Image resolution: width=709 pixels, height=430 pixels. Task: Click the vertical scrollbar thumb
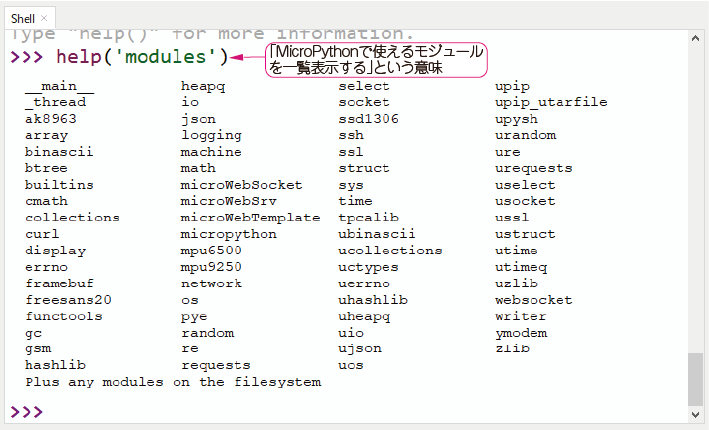click(695, 378)
